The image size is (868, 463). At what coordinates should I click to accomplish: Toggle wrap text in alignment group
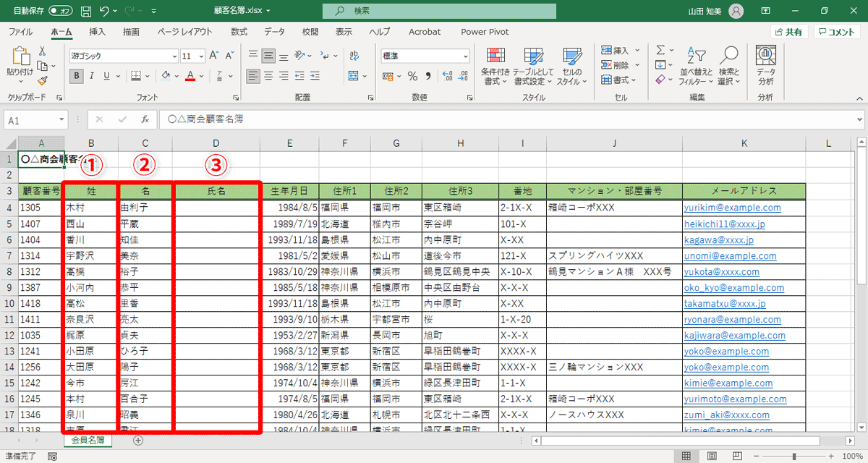[x=354, y=55]
